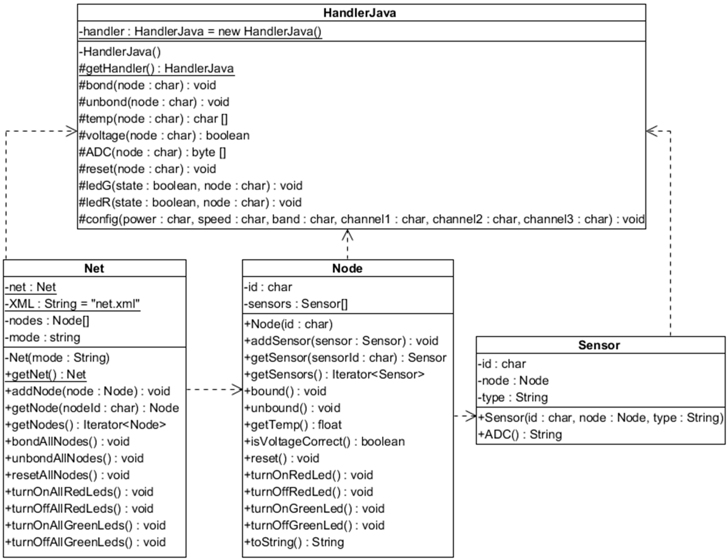The height and width of the screenshot is (560, 728).
Task: Select +getTemp() : float
Action: pos(293,425)
